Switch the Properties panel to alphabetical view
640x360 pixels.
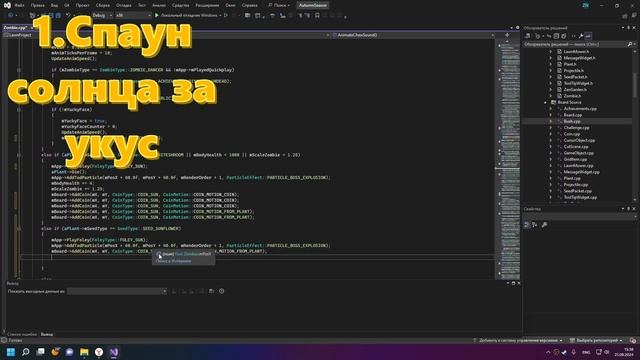[535, 225]
